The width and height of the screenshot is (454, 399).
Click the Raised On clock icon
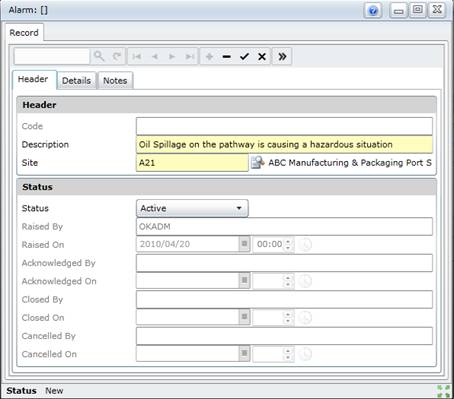[305, 244]
